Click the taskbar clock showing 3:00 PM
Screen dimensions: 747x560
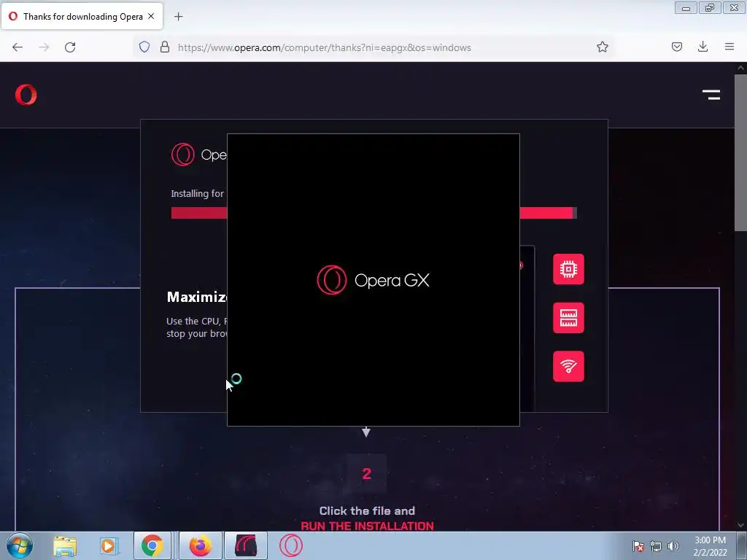pyautogui.click(x=710, y=546)
